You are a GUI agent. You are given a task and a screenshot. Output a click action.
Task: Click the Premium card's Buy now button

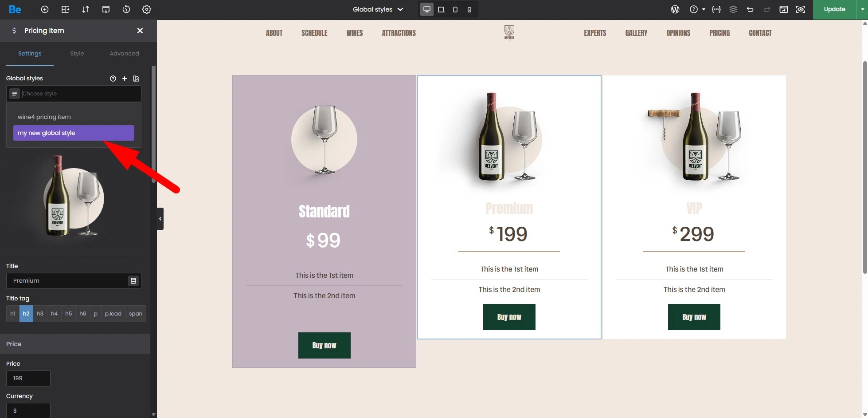[509, 317]
